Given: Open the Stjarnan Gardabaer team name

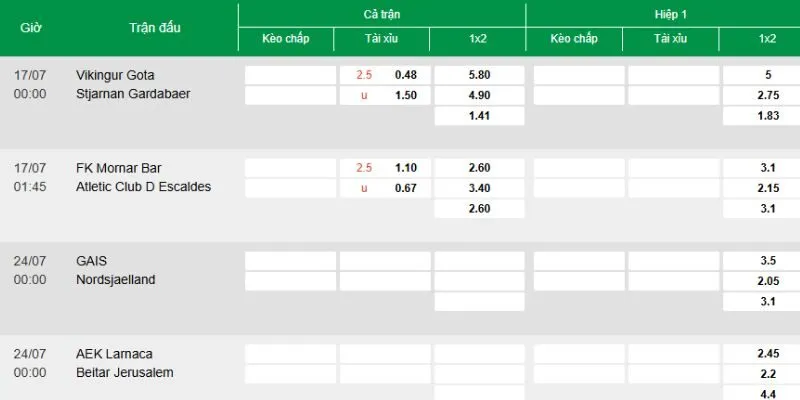Looking at the screenshot, I should point(133,94).
